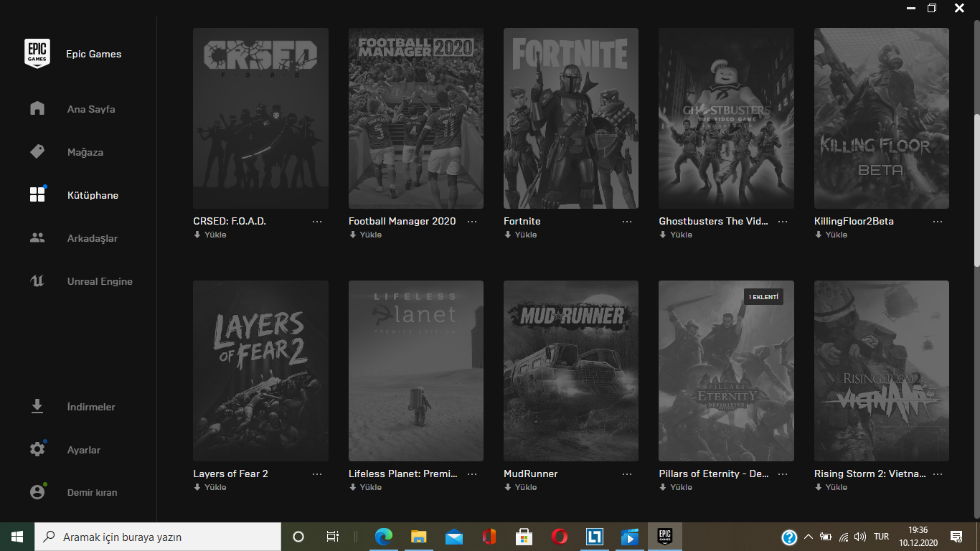Viewport: 980px width, 551px height.
Task: Click the Lifeless Planet cover art
Action: [x=415, y=371]
